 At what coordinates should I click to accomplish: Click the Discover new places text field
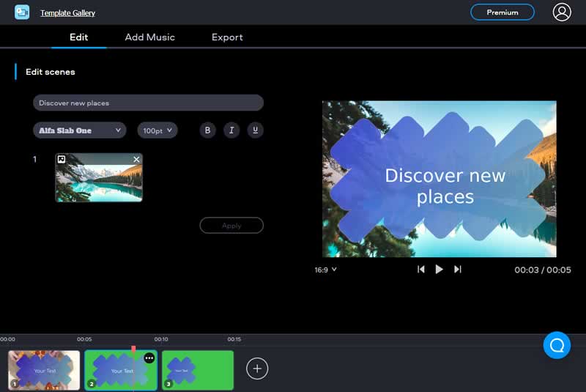149,103
